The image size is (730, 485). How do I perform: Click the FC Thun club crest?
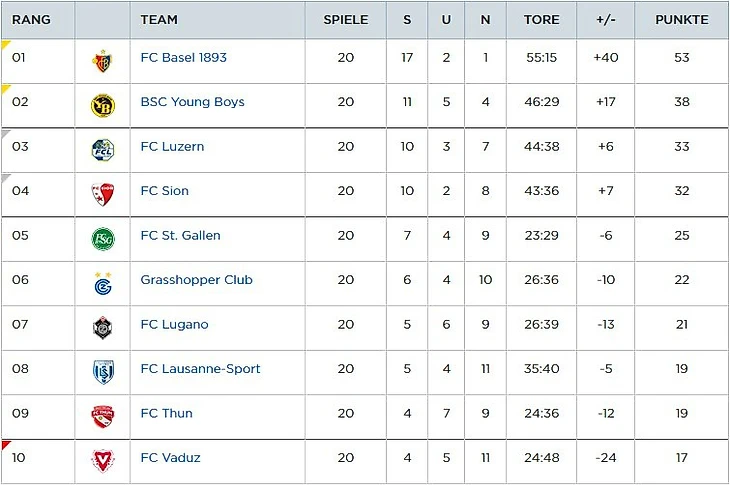click(x=102, y=416)
